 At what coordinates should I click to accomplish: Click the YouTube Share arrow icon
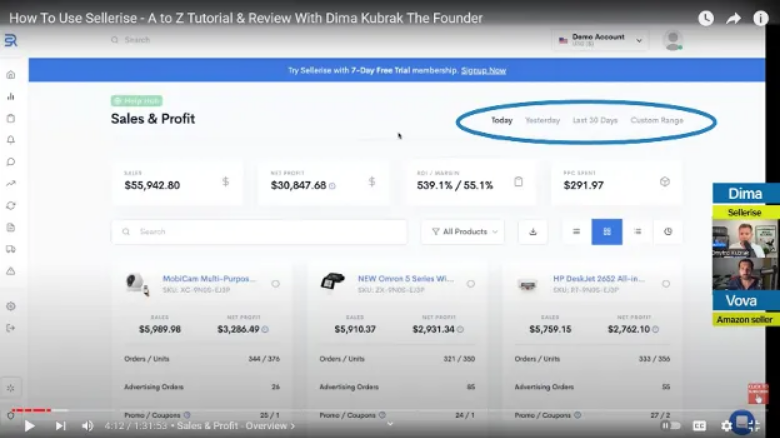(733, 18)
